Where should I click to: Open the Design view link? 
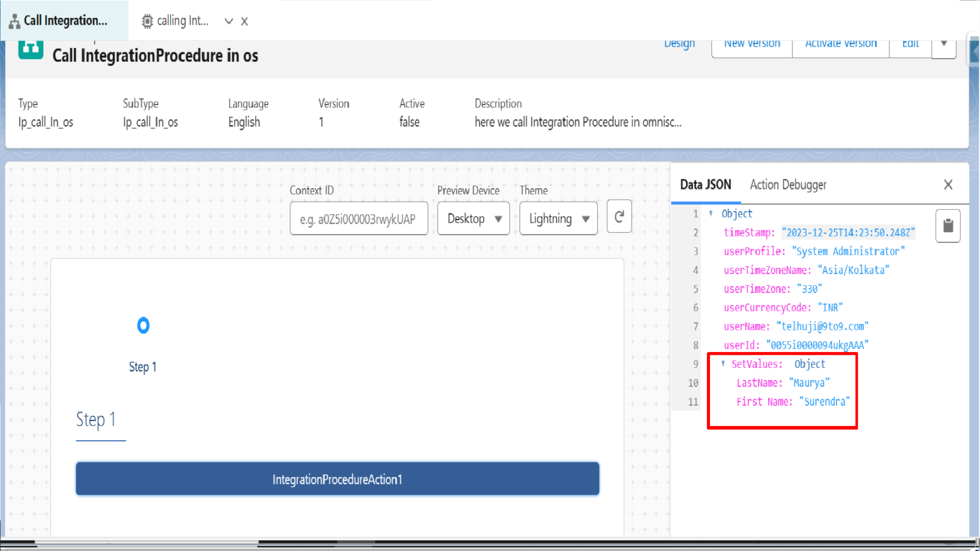(x=679, y=43)
